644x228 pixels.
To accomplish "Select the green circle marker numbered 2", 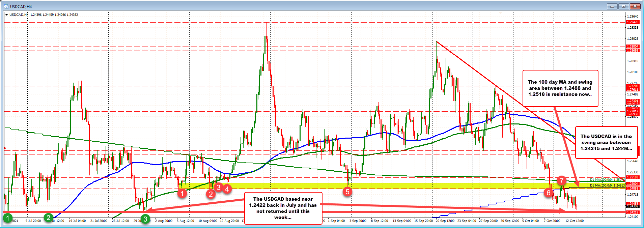I will pos(49,218).
